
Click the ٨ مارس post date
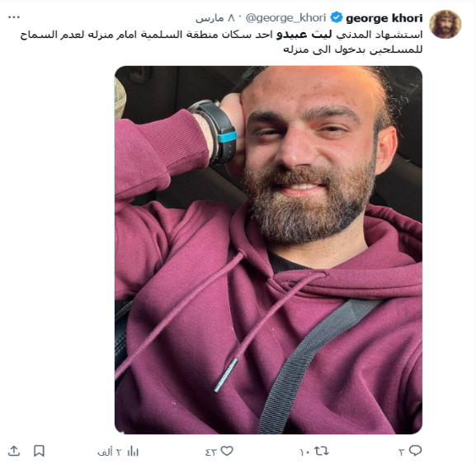(215, 18)
